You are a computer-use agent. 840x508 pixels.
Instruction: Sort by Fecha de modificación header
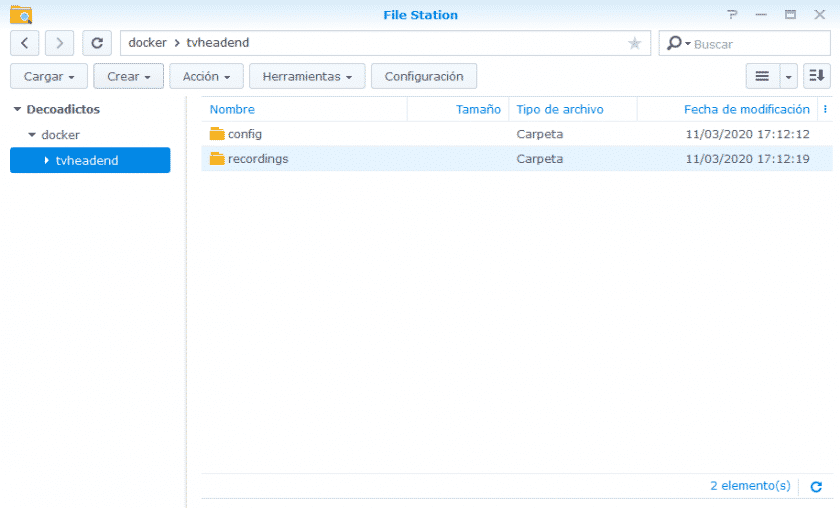point(747,109)
